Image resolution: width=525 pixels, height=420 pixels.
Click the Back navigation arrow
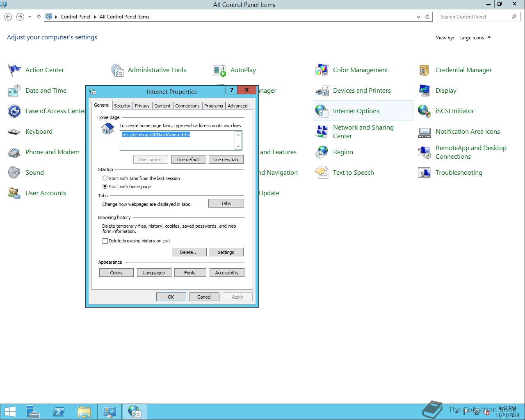click(x=8, y=17)
